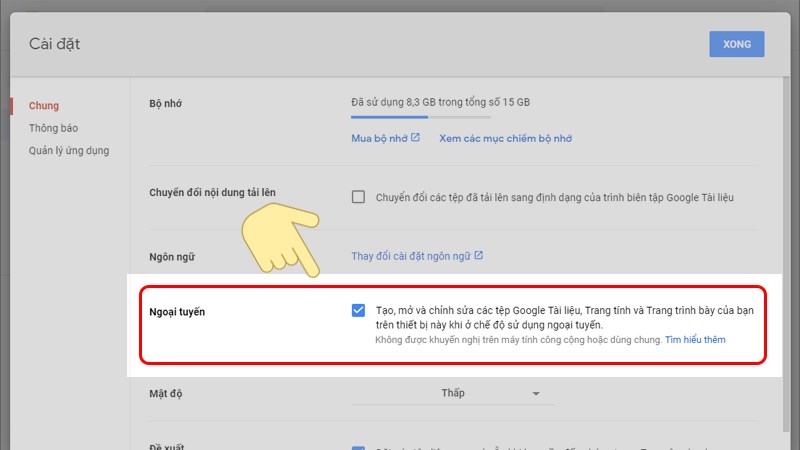The image size is (800, 450).
Task: Click the storage usage progress bar
Action: pos(421,117)
